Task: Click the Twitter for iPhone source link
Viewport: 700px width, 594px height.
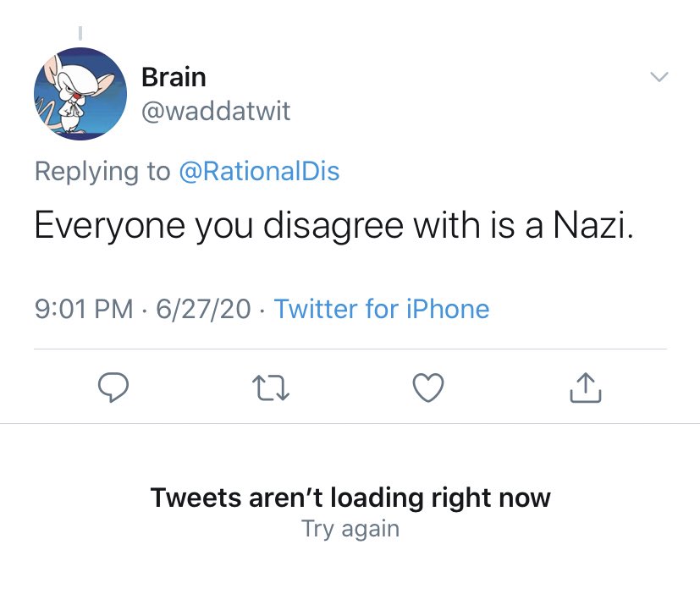Action: (382, 309)
